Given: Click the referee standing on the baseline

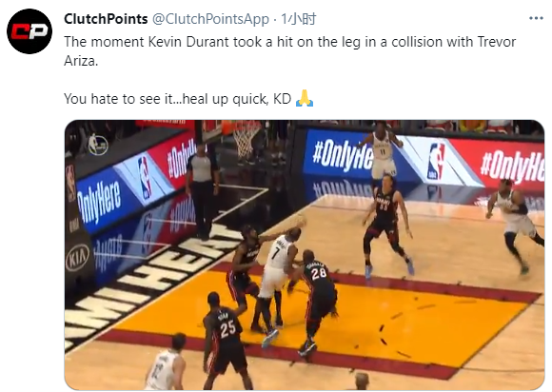Looking at the screenshot, I should click(203, 192).
